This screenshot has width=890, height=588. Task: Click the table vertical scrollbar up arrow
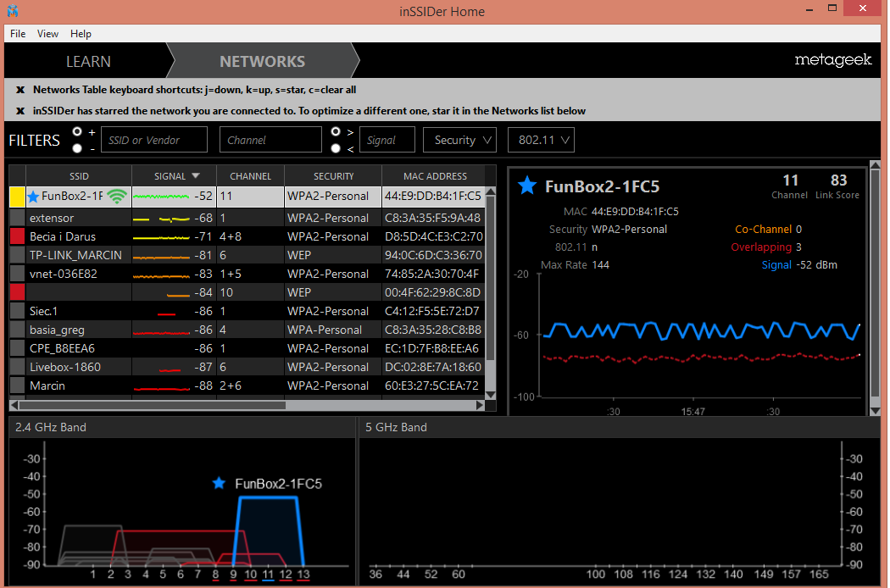[491, 191]
